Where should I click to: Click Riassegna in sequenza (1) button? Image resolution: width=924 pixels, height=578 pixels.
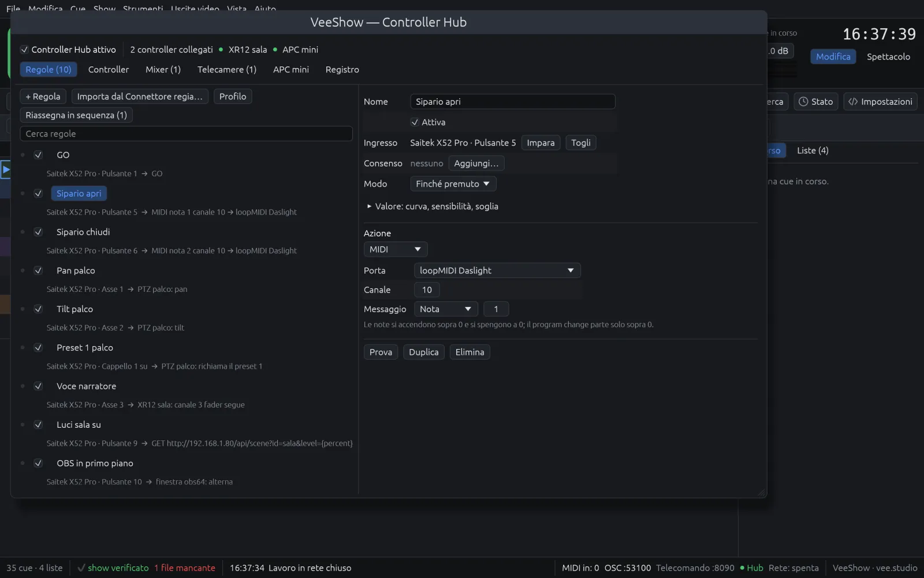(x=76, y=115)
